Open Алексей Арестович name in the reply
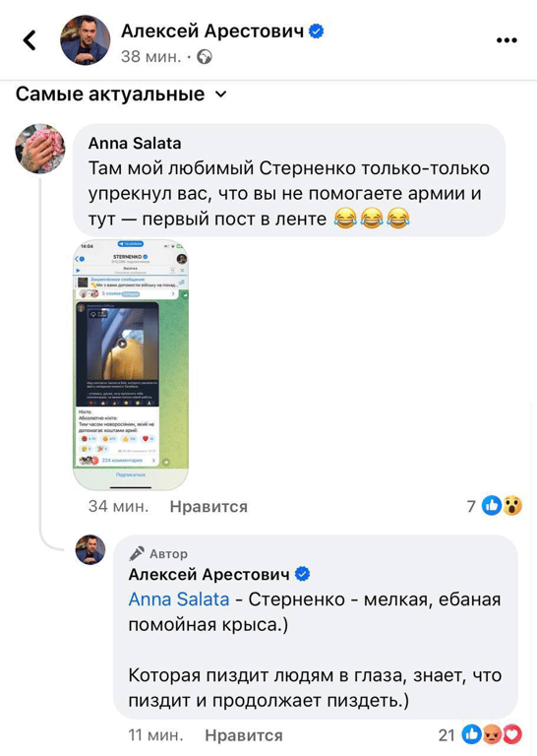Viewport: 537px width, 756px height. 209,574
